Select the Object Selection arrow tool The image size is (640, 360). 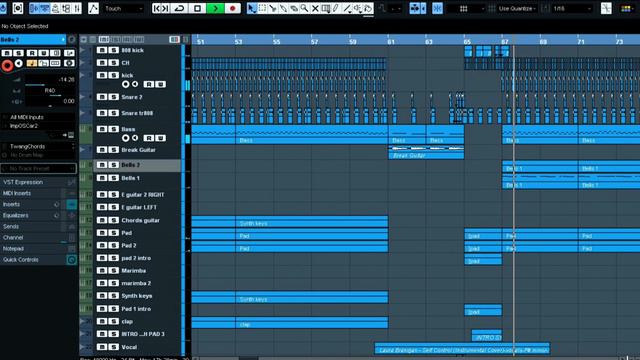pyautogui.click(x=252, y=8)
